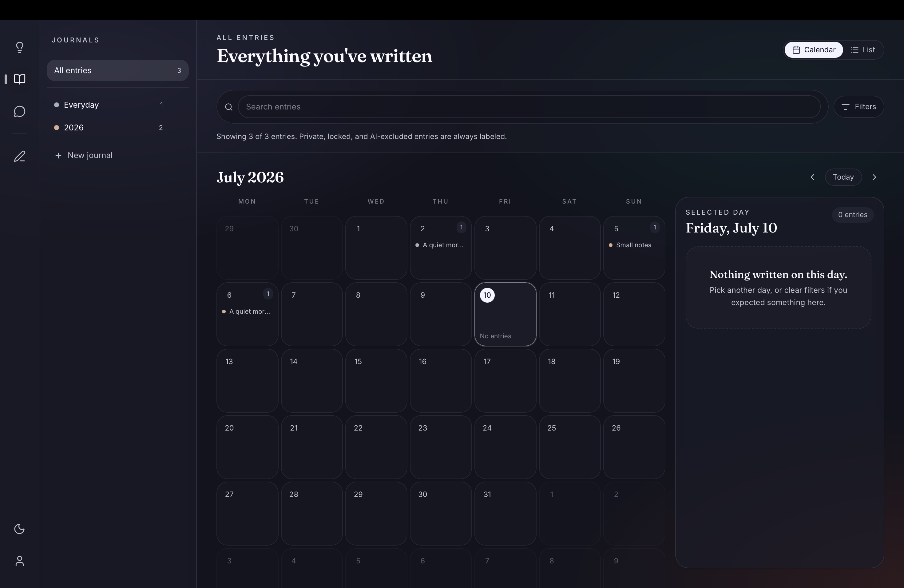The image size is (904, 588).
Task: Select June 30 in the first row
Action: click(x=311, y=248)
